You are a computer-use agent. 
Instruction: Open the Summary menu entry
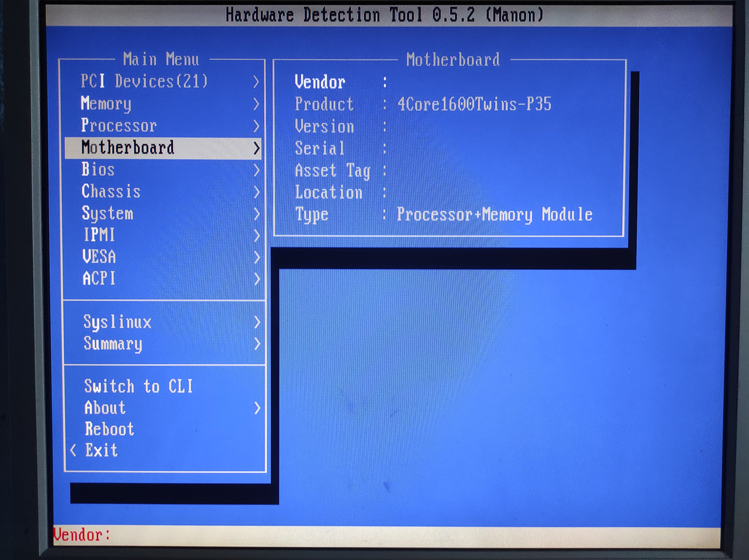click(x=113, y=344)
